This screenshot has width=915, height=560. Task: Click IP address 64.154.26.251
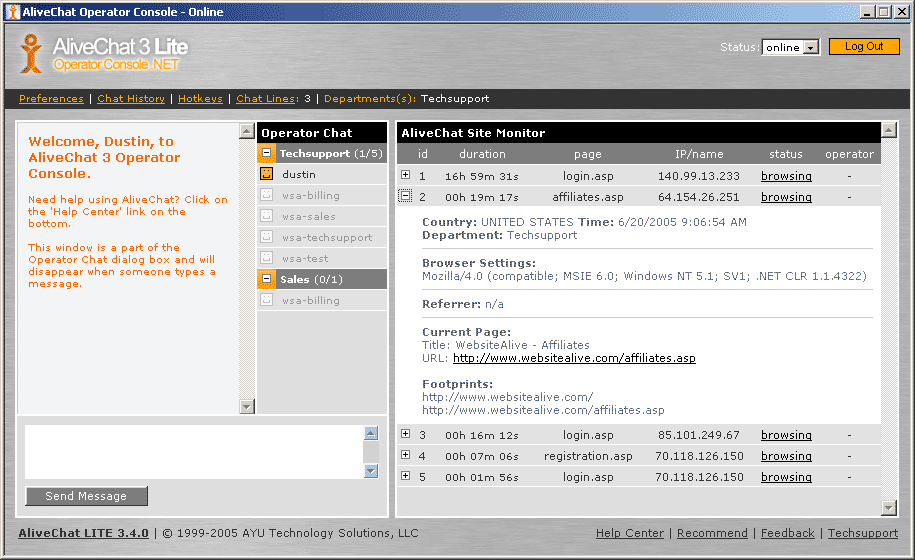[x=699, y=197]
